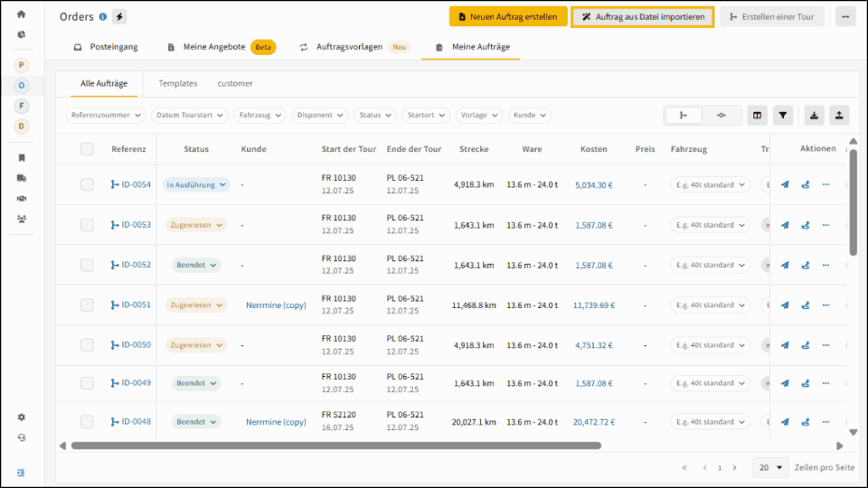The height and width of the screenshot is (488, 868).
Task: Click the lightning bolt icon beside Orders
Action: (119, 16)
